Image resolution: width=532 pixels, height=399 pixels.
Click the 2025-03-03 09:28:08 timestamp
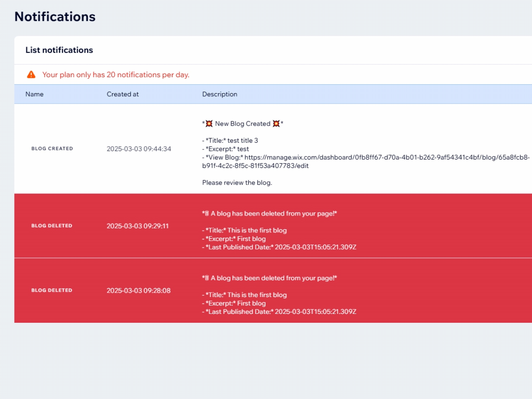point(139,291)
